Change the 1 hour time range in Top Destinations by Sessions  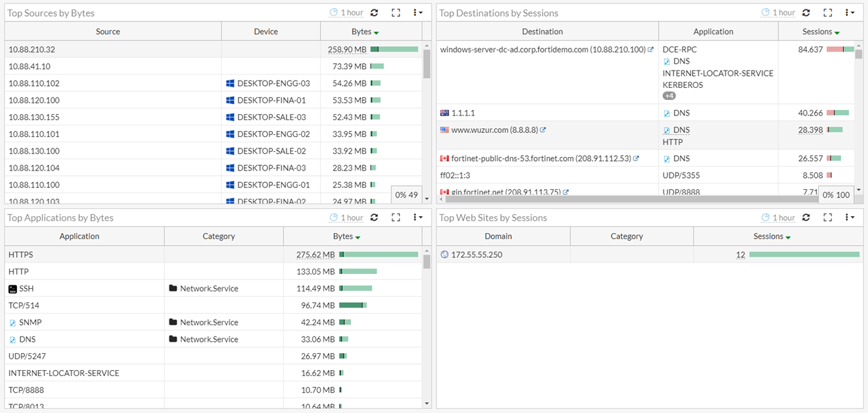click(778, 13)
